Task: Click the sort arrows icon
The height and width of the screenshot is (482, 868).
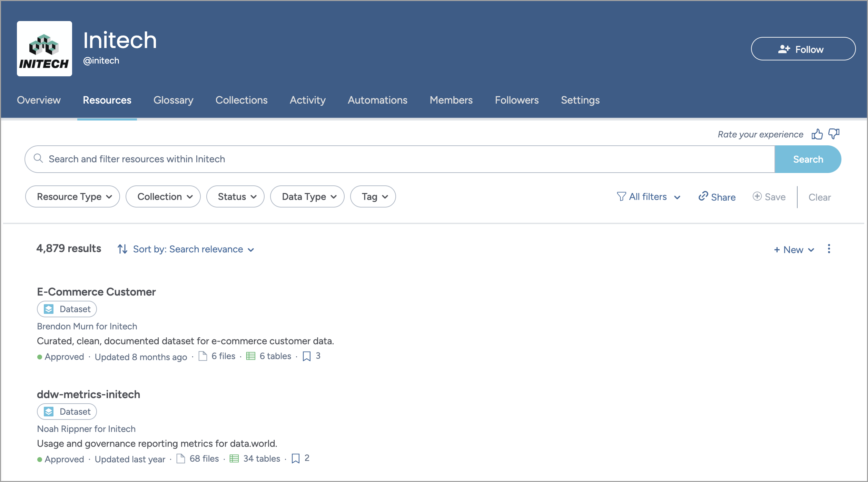Action: point(122,249)
